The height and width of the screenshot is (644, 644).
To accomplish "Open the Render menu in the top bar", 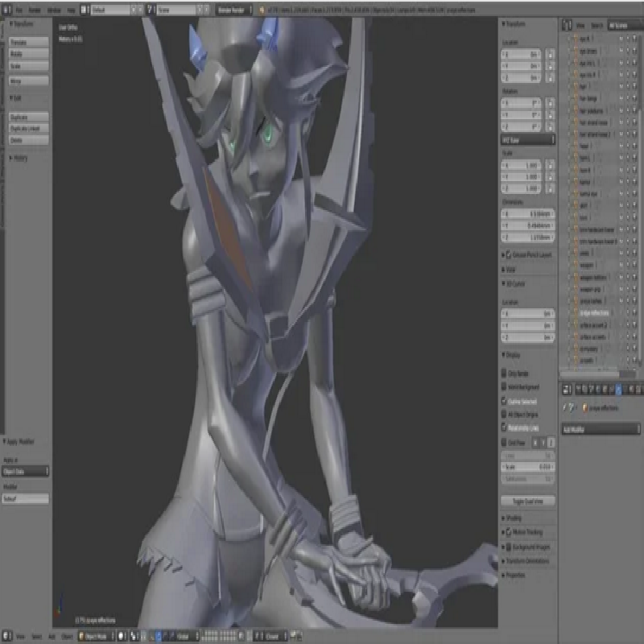I will pyautogui.click(x=35, y=10).
